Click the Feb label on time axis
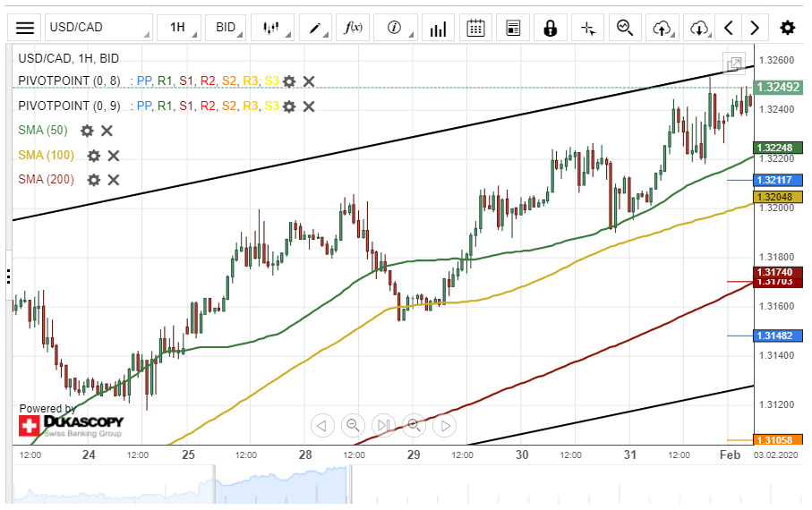Viewport: 812px width, 510px height. pos(731,455)
